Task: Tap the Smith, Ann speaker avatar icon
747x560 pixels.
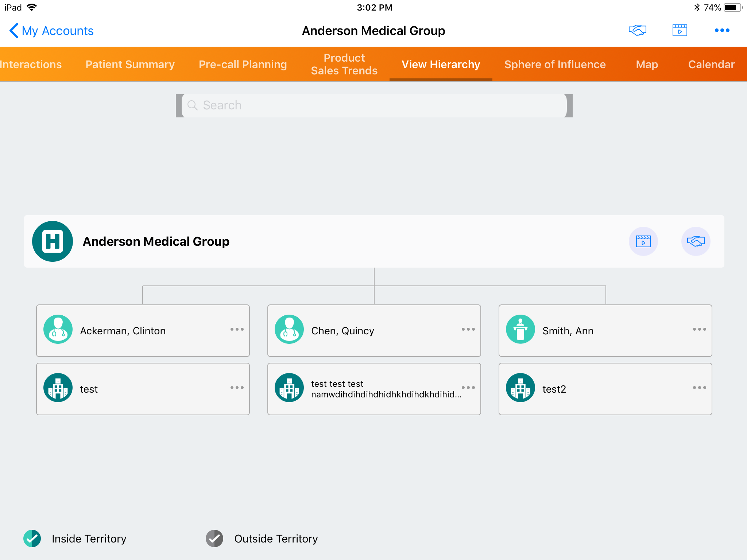Action: 520,329
